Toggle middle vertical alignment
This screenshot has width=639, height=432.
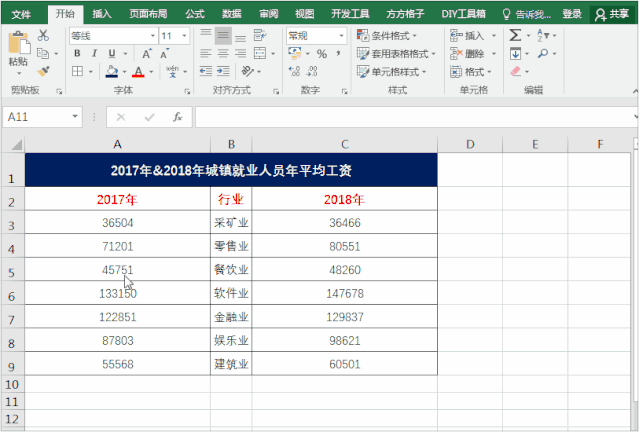click(223, 35)
